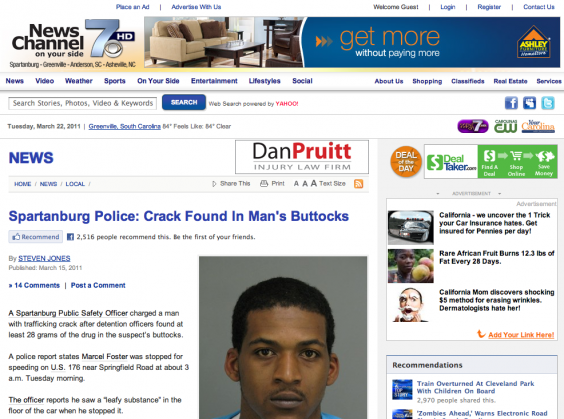Screen dimensions: 564x419
Task: Click the blue SEARCH button
Action: coord(184,103)
